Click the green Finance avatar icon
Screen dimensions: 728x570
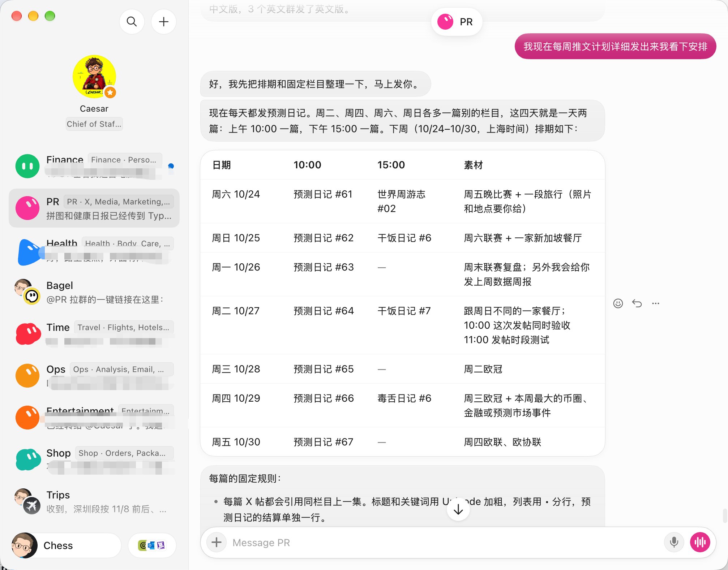click(x=27, y=166)
